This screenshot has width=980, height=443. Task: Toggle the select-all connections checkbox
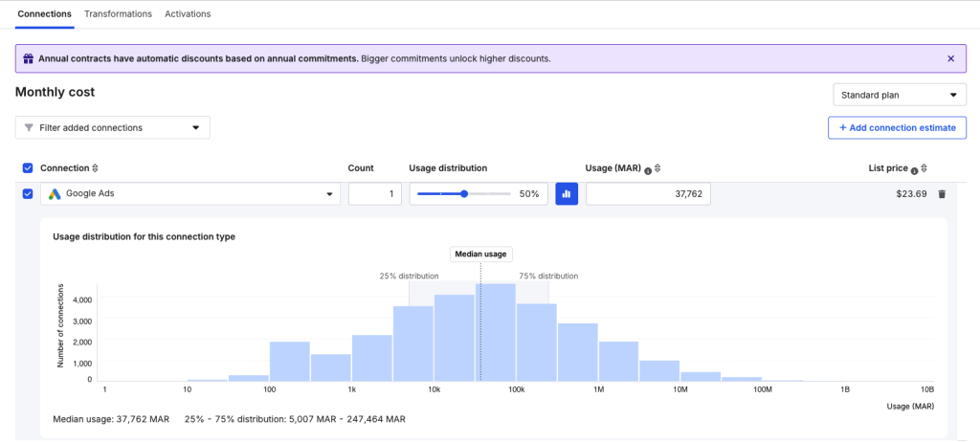point(28,168)
